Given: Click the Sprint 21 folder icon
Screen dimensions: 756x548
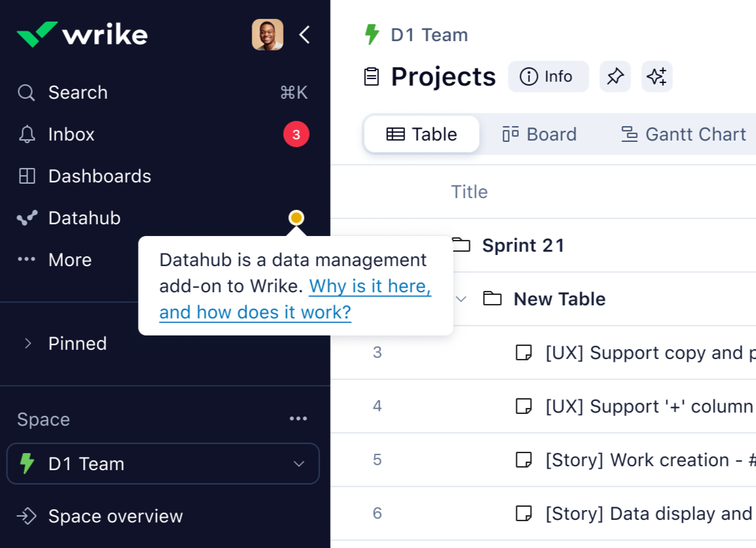Looking at the screenshot, I should point(461,245).
